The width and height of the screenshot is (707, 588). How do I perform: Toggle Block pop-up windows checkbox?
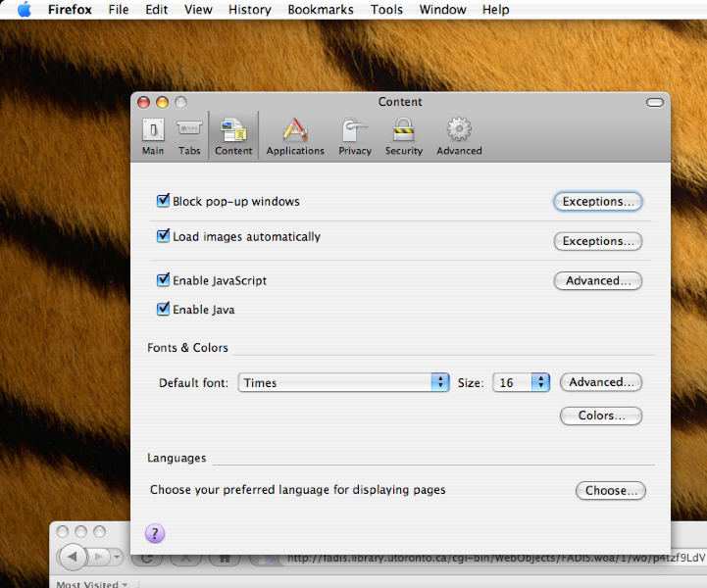tap(163, 201)
